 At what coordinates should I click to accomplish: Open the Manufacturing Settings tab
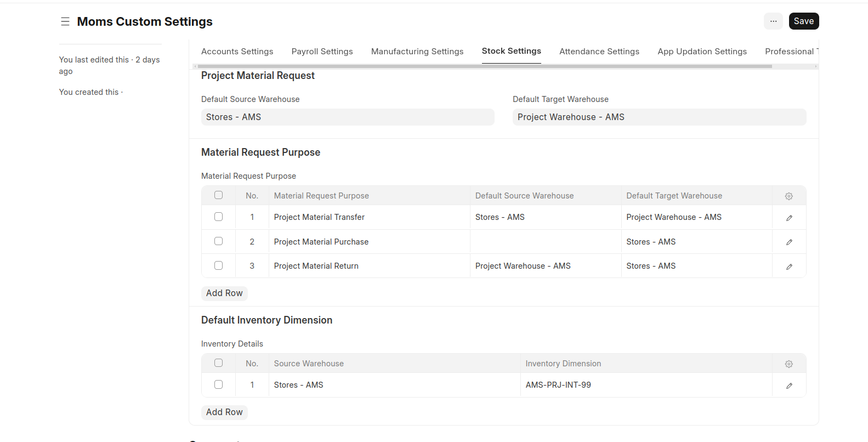(x=417, y=52)
